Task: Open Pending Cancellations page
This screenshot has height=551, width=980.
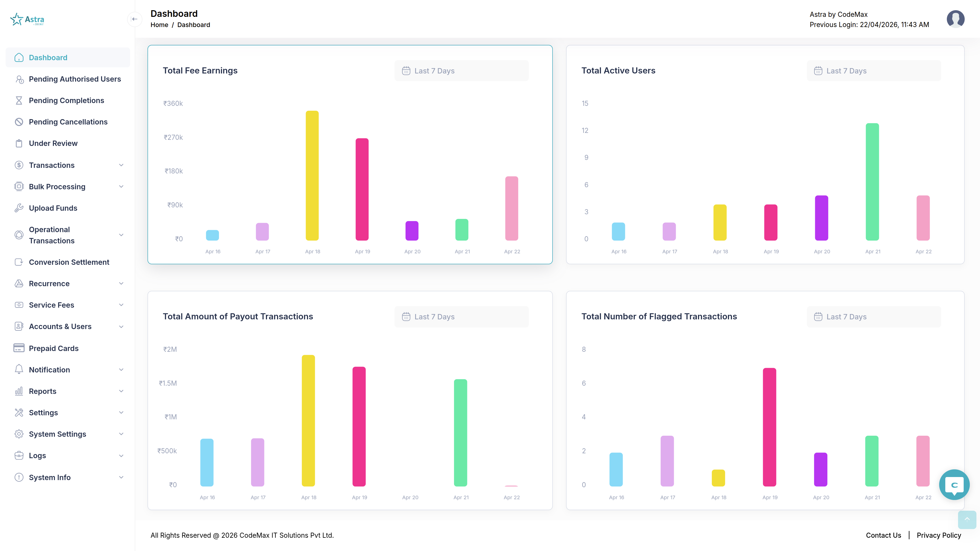Action: [x=68, y=122]
